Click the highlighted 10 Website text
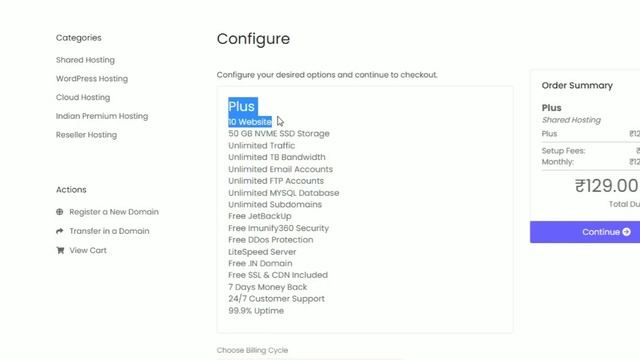Image resolution: width=640 pixels, height=360 pixels. 250,122
